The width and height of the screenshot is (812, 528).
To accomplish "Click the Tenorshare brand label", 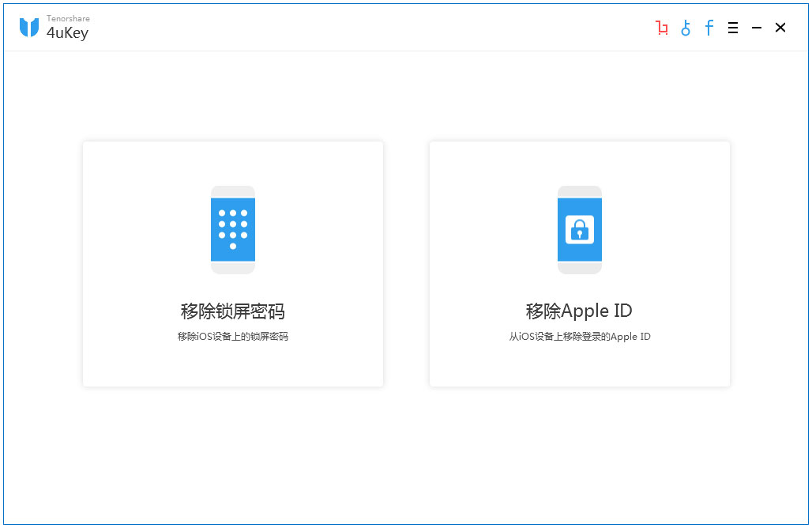I will (x=68, y=18).
